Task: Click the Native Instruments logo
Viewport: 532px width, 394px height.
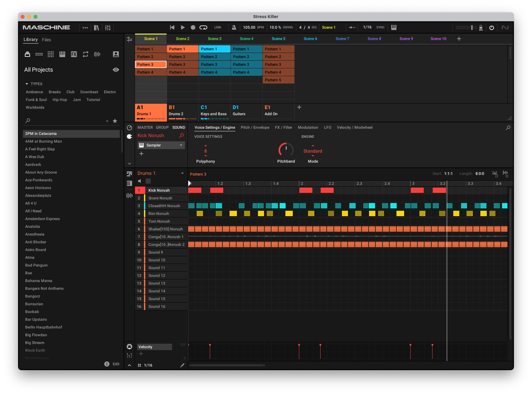Action: point(505,28)
